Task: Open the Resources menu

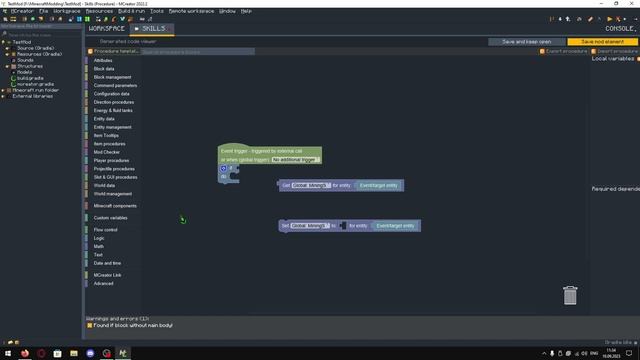Action: pos(99,11)
